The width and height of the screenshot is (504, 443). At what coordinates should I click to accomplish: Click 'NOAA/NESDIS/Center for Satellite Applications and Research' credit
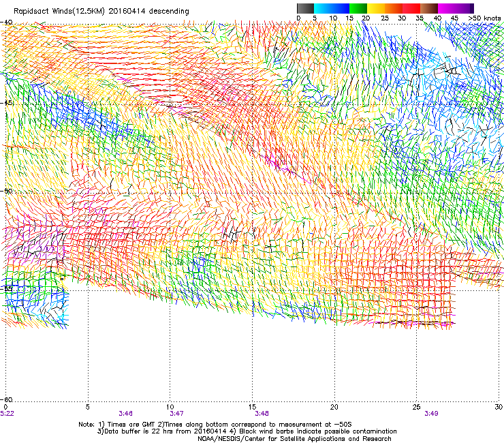[294, 439]
